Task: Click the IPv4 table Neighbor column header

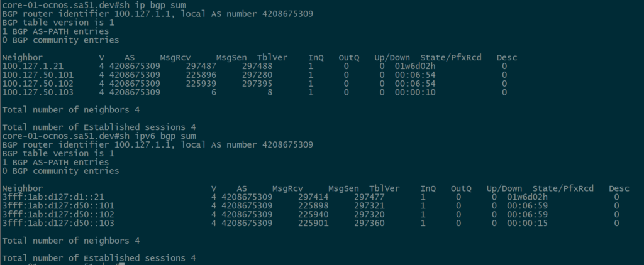Action: (x=22, y=57)
